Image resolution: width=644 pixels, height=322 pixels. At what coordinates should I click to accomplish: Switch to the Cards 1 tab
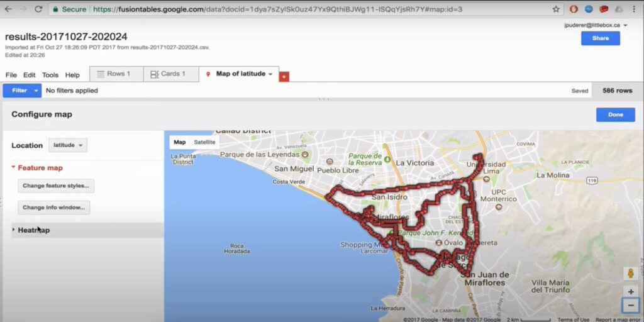click(x=168, y=74)
